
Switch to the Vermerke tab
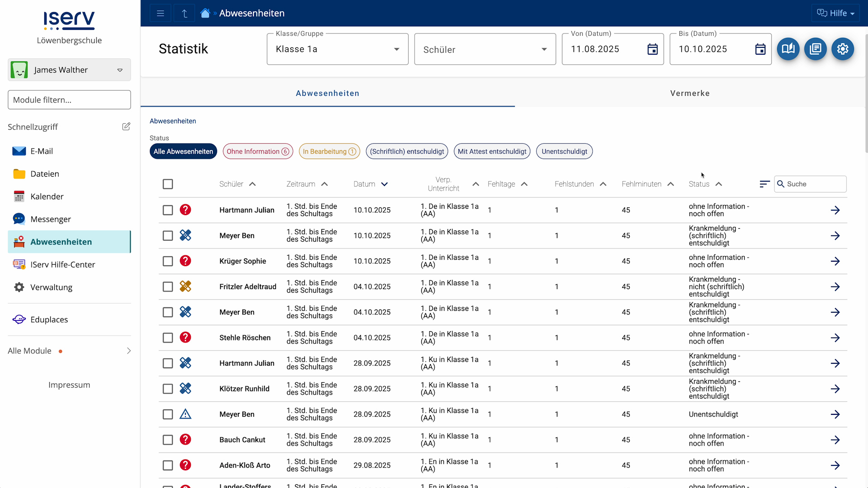[x=689, y=93]
